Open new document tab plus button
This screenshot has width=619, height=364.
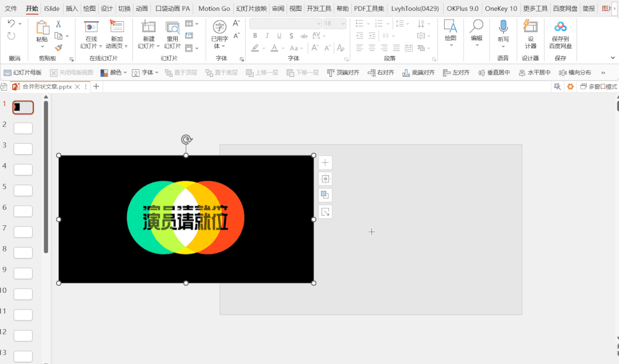(96, 87)
